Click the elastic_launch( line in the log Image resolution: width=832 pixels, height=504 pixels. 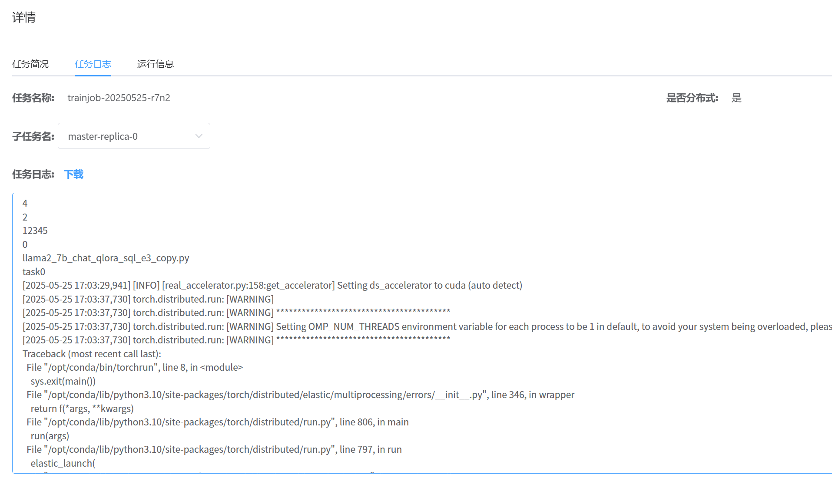(63, 464)
